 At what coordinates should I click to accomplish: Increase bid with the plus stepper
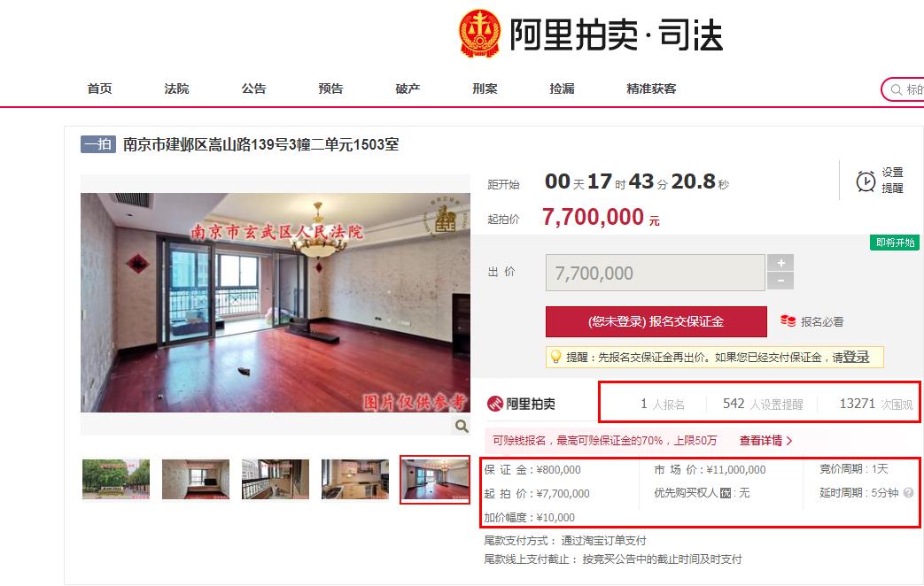[780, 263]
